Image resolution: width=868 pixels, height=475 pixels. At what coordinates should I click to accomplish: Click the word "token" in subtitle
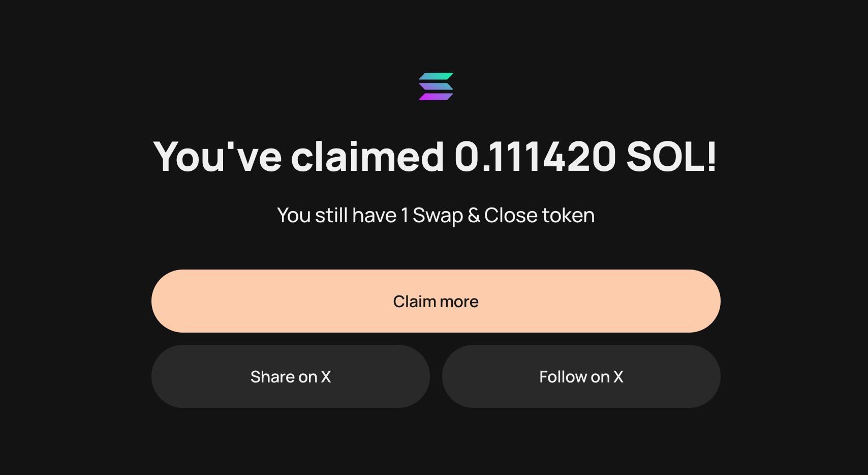(568, 215)
